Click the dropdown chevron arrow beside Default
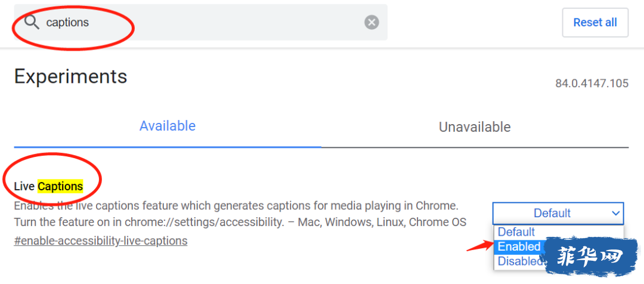The width and height of the screenshot is (644, 284). click(x=615, y=214)
